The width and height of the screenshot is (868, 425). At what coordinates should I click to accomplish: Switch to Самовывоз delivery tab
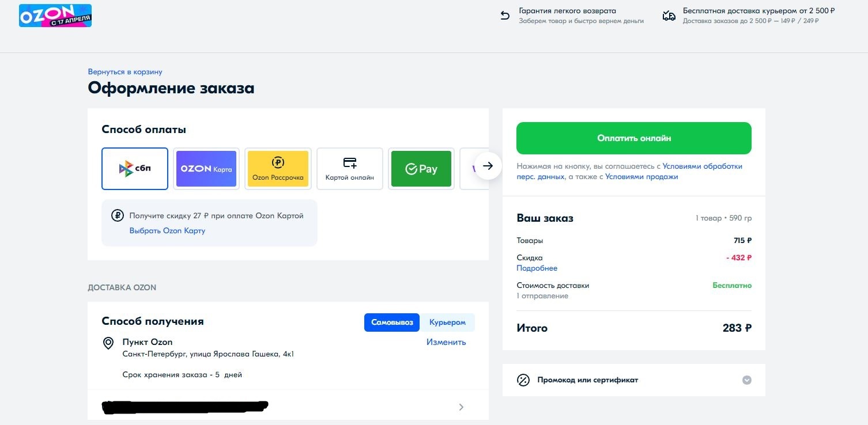coord(393,322)
